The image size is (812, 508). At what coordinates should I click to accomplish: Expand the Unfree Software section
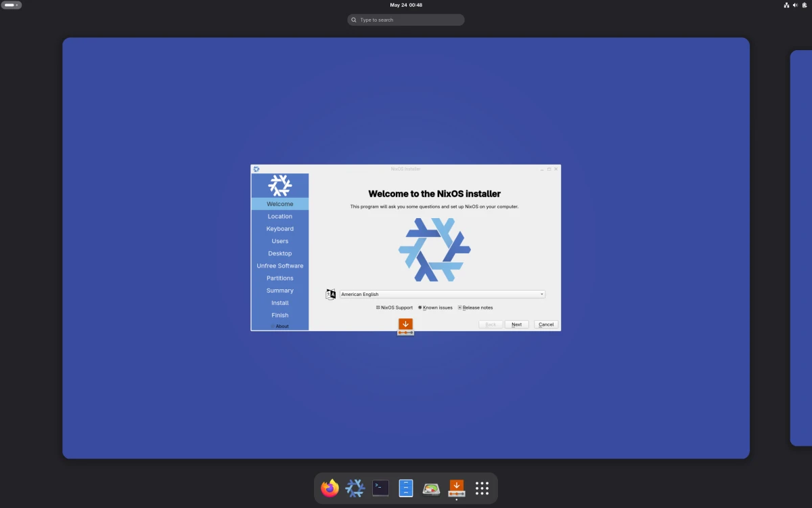[x=279, y=266]
